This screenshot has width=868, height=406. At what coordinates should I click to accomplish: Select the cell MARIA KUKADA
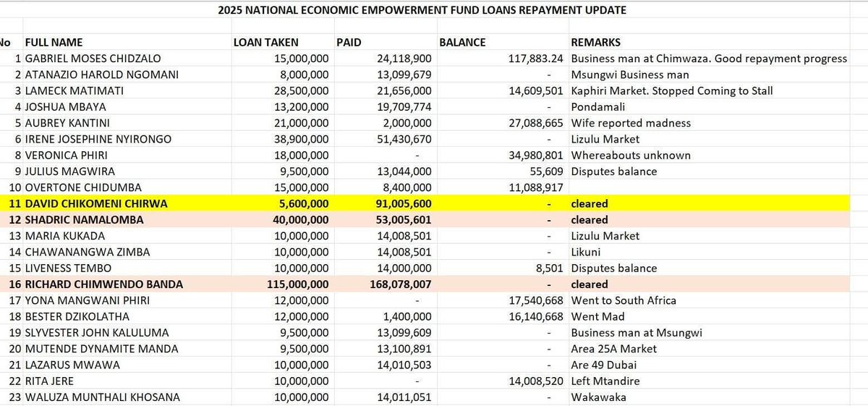64,236
